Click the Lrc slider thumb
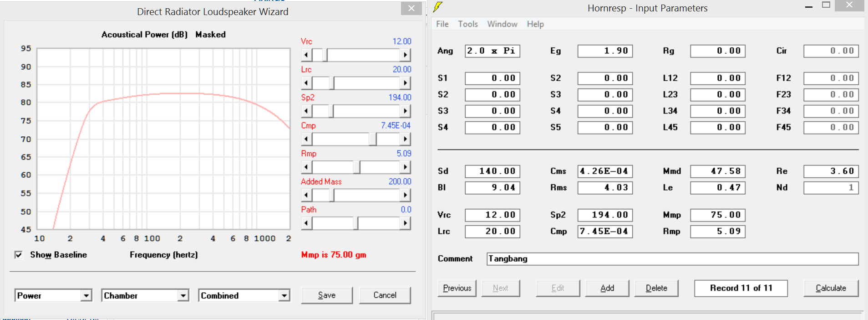This screenshot has width=868, height=320. pyautogui.click(x=332, y=83)
